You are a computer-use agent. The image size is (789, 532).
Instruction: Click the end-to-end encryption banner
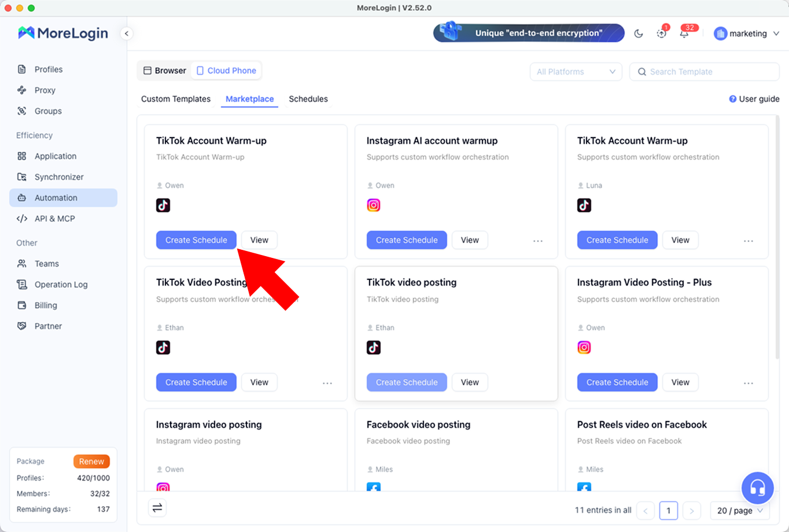(529, 33)
